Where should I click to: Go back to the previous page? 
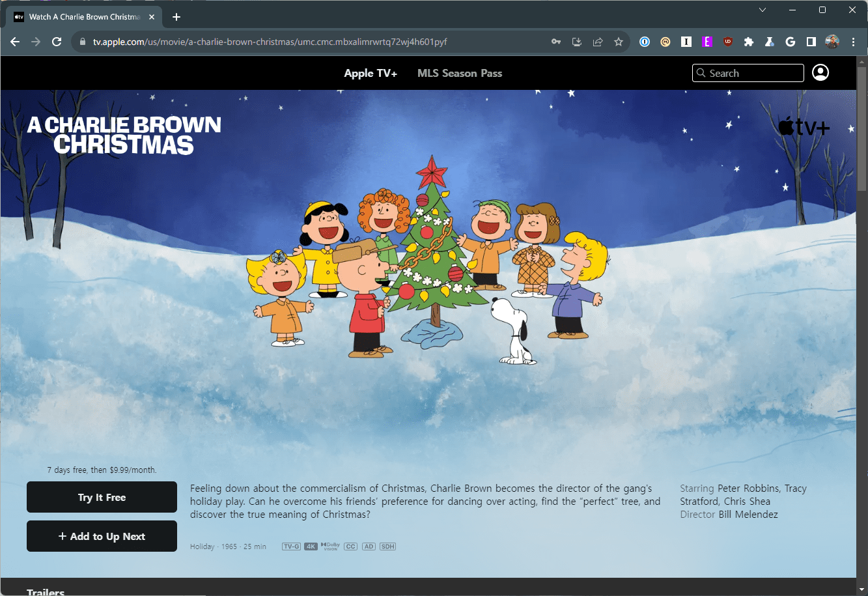coord(15,42)
